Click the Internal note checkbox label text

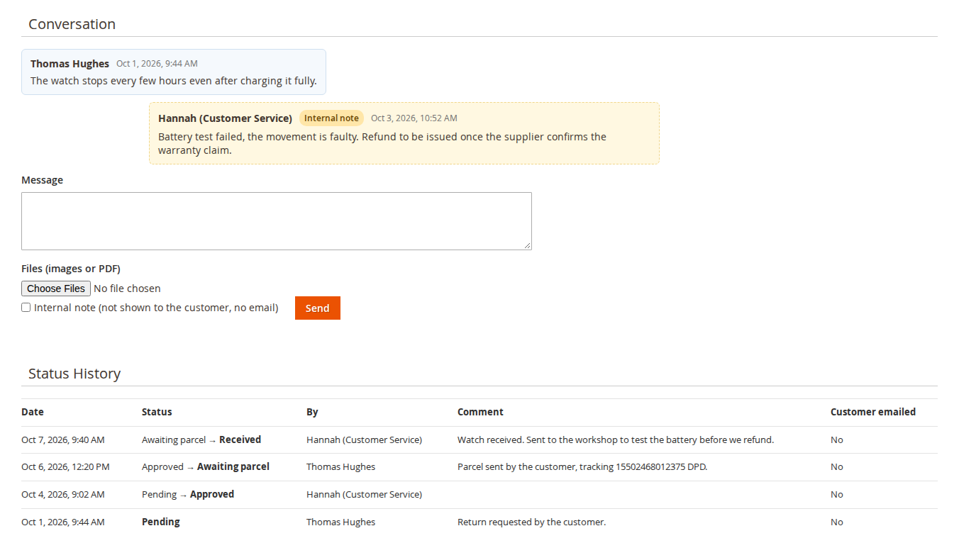click(x=156, y=308)
